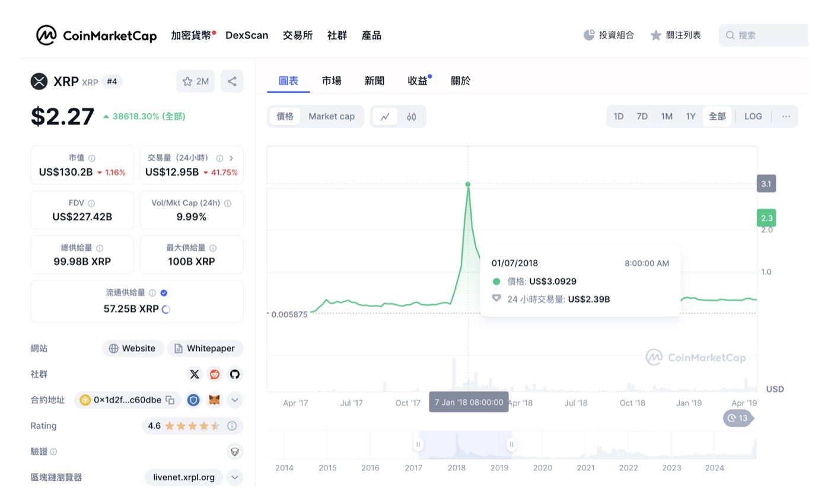
Task: Open the 交易所 menu
Action: [298, 35]
